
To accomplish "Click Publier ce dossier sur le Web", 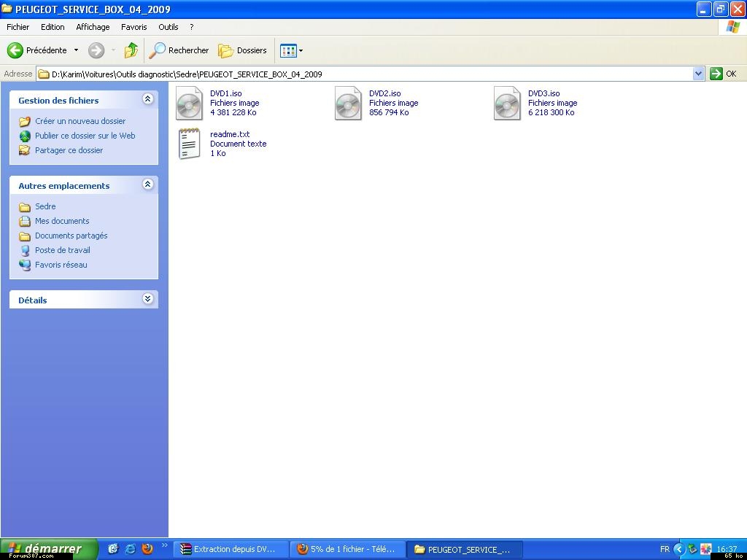I will [85, 136].
